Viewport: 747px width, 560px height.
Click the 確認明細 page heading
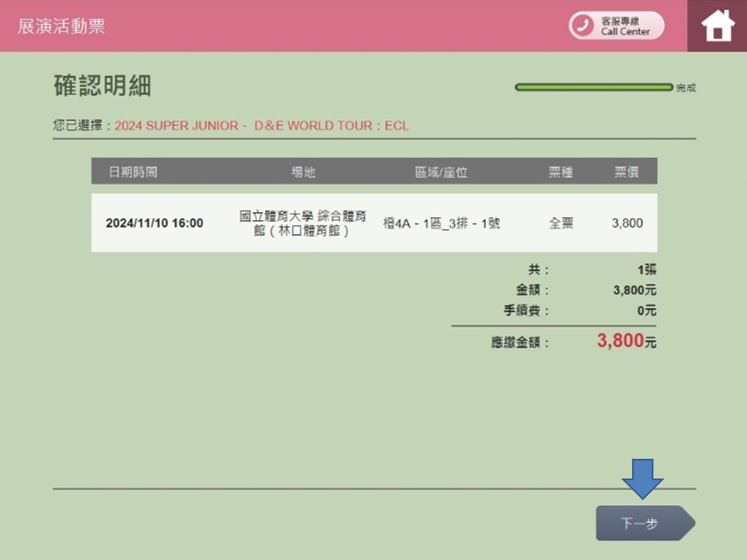(102, 86)
